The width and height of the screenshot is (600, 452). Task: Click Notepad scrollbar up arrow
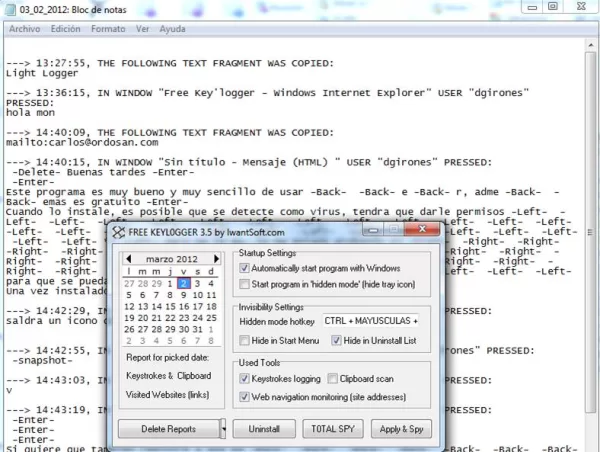click(590, 45)
